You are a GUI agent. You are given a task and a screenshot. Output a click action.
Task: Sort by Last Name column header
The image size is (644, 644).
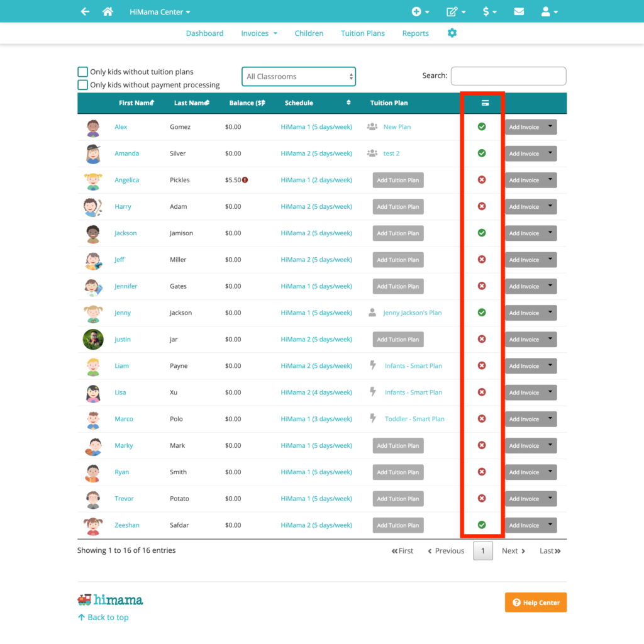pos(191,103)
